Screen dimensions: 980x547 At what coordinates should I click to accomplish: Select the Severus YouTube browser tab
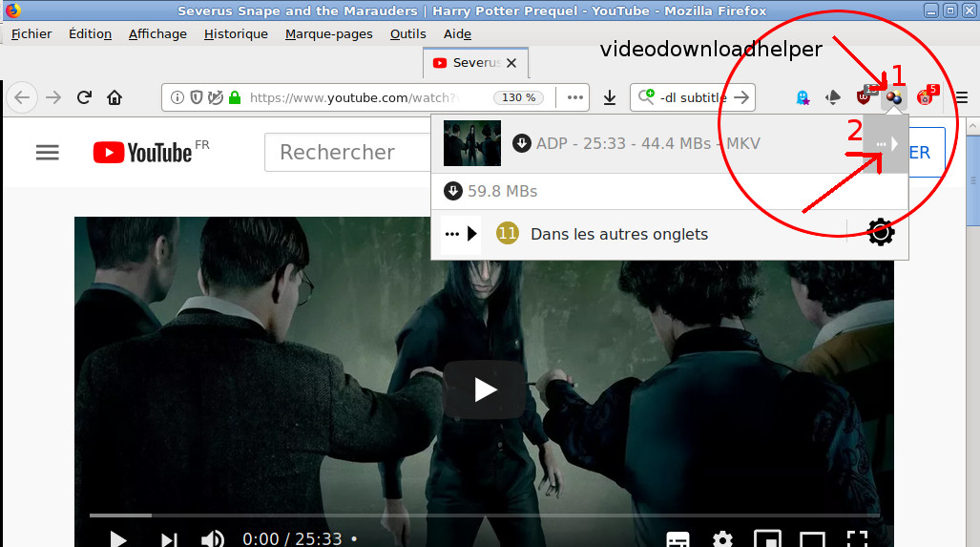click(x=475, y=62)
